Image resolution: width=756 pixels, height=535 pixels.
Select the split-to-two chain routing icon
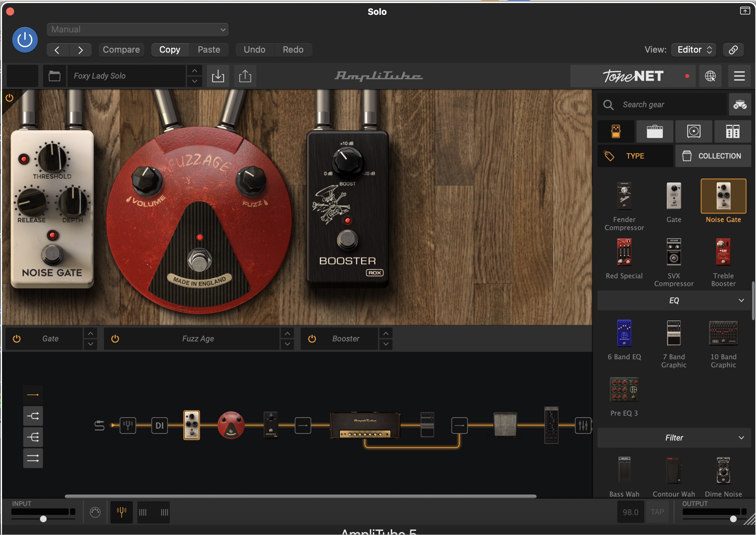[x=33, y=416]
